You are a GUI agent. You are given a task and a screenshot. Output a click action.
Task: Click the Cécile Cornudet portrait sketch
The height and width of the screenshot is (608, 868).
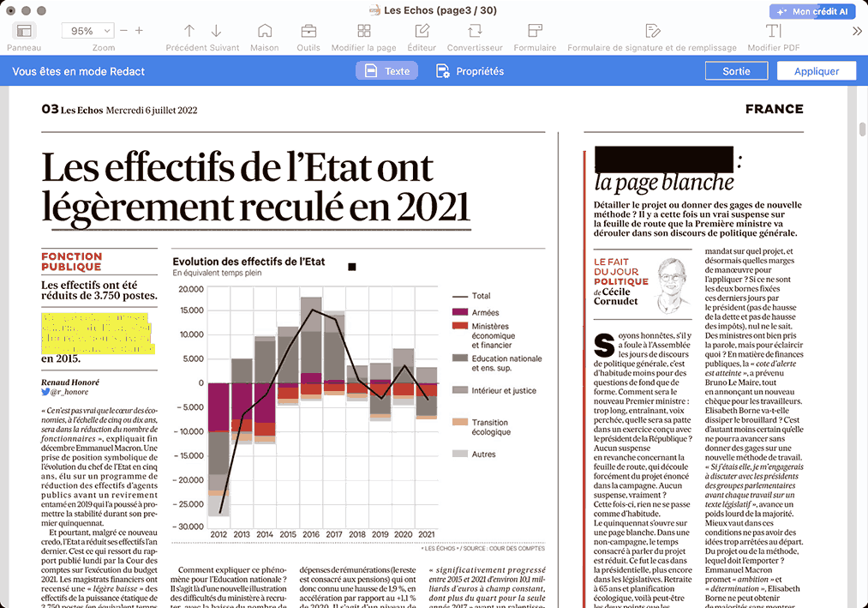[x=672, y=286]
